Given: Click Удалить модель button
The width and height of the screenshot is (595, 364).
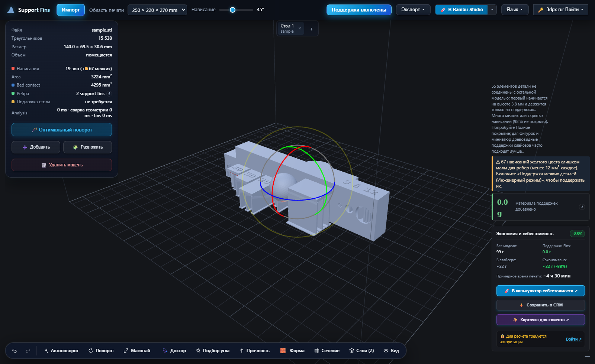Looking at the screenshot, I should pyautogui.click(x=62, y=165).
